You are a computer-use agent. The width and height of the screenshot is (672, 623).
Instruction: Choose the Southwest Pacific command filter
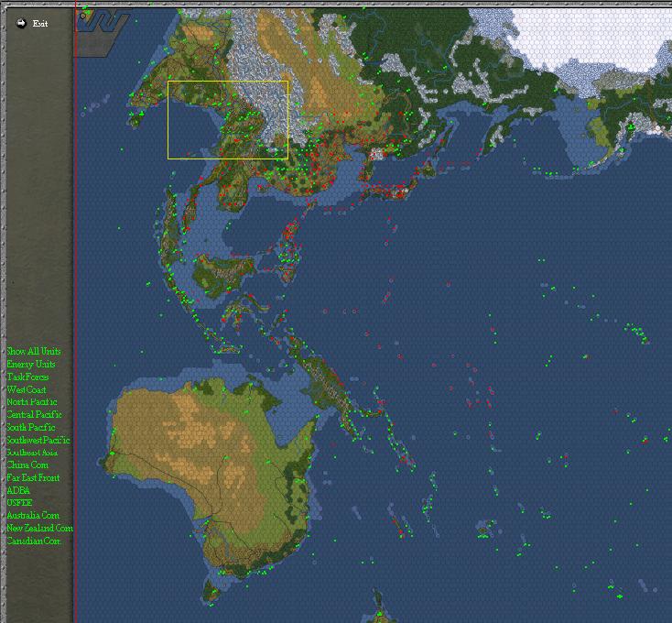(38, 440)
